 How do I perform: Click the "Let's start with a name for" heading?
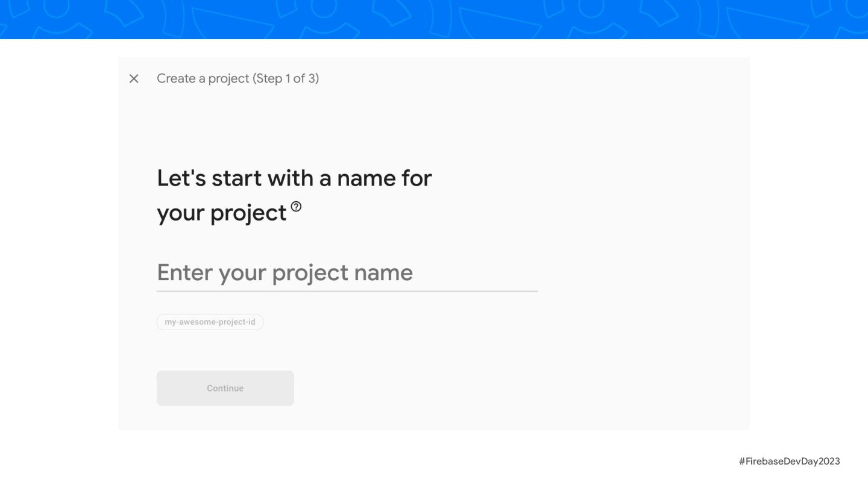point(294,178)
